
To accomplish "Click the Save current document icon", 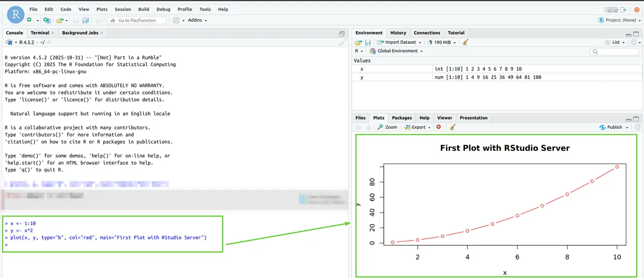I will [76, 20].
